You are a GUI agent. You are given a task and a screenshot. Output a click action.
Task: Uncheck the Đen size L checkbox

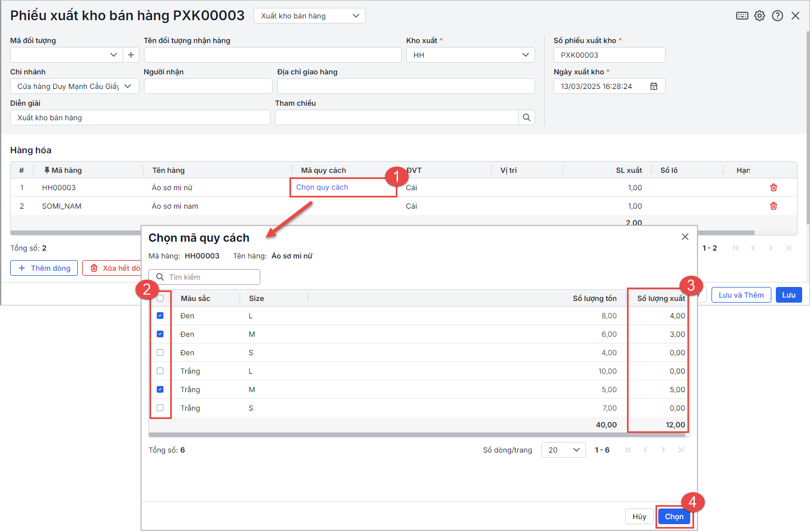(160, 316)
